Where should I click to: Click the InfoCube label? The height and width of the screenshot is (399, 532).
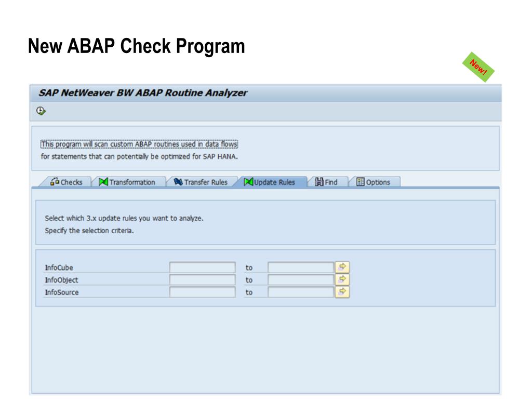click(x=59, y=268)
